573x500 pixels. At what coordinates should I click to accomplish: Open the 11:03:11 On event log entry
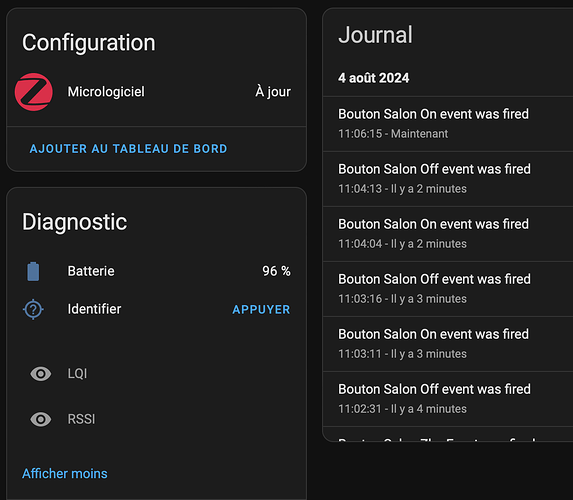point(448,344)
